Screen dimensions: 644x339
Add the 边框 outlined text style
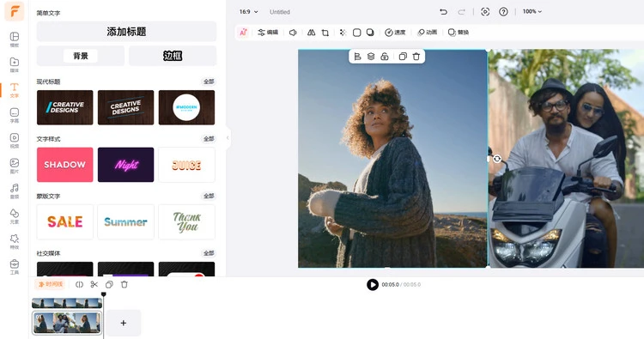pos(173,56)
